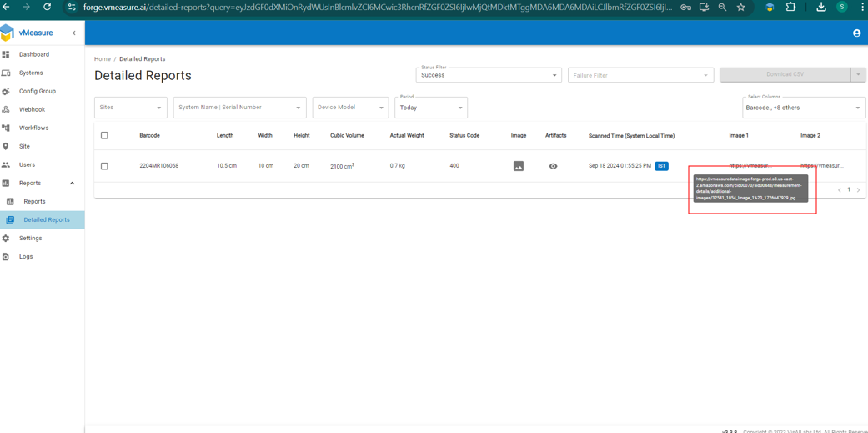Screen dimensions: 868x433
Task: Open the Webhook page
Action: click(x=33, y=109)
